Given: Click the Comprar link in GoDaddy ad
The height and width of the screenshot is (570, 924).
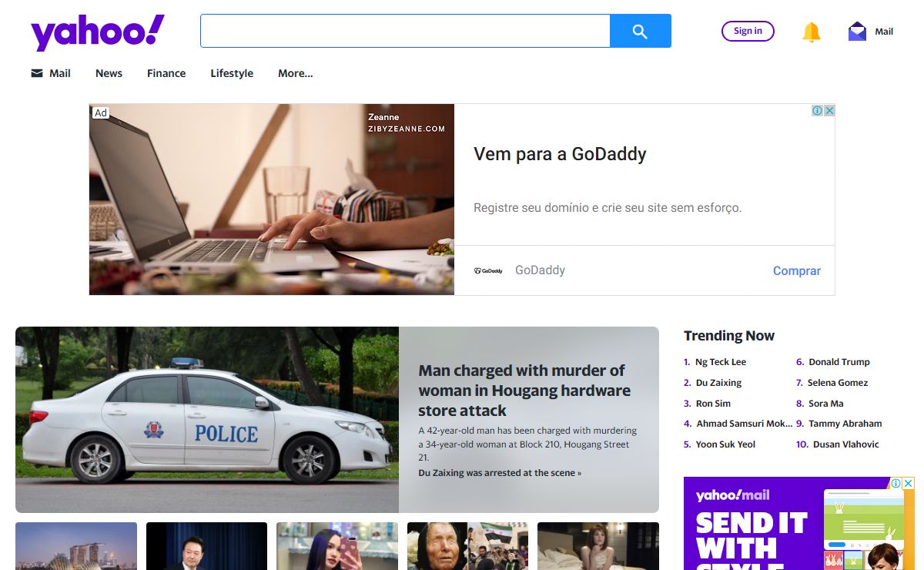Looking at the screenshot, I should (797, 270).
